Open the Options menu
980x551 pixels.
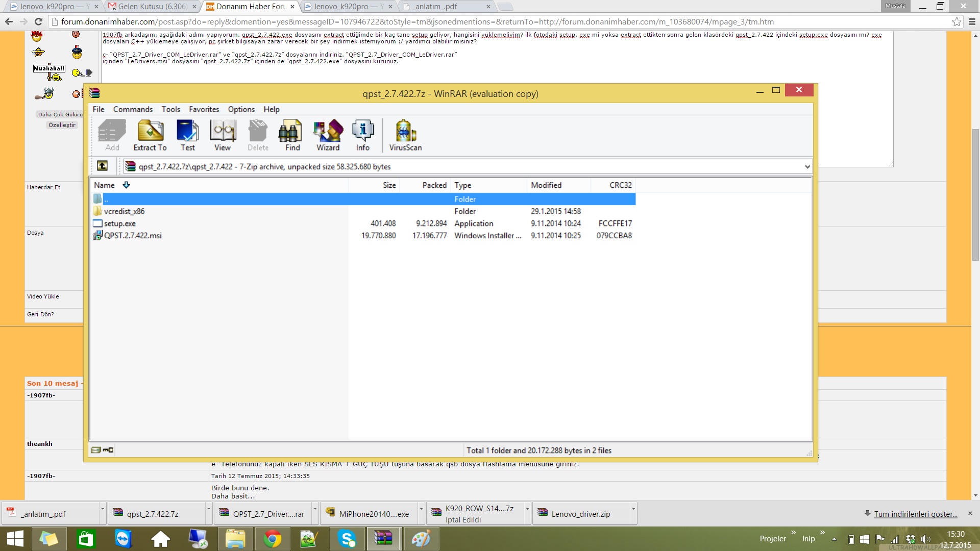click(x=241, y=109)
